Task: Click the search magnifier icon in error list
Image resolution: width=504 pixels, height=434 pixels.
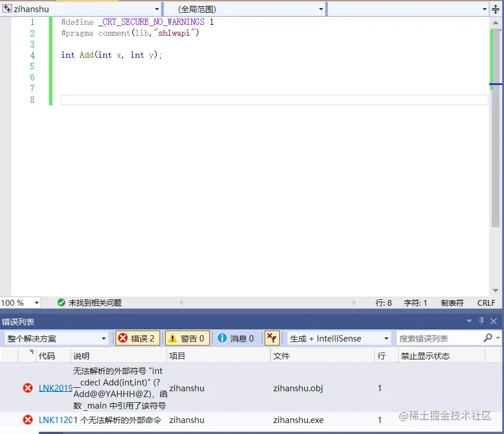Action: [x=488, y=338]
